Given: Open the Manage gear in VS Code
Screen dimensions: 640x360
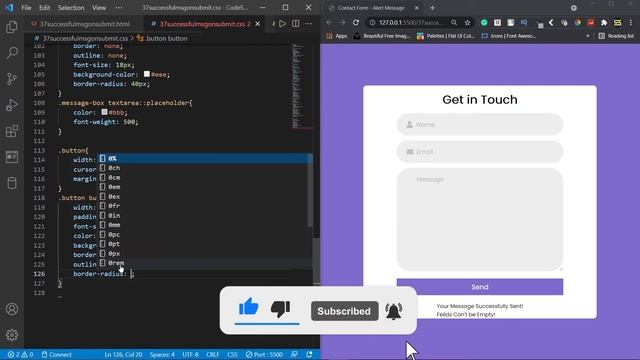Looking at the screenshot, I should (12, 335).
